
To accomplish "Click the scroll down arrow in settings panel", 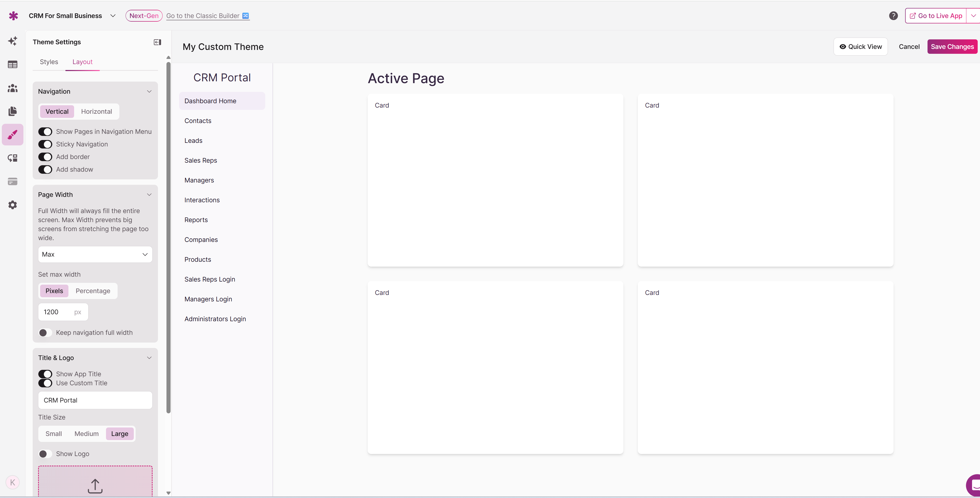I will (x=169, y=493).
